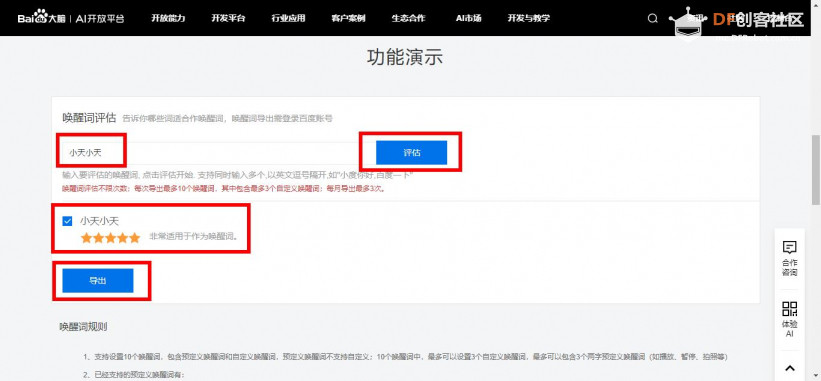Image resolution: width=821 pixels, height=381 pixels.
Task: Click the blue 导出 button
Action: tap(98, 281)
